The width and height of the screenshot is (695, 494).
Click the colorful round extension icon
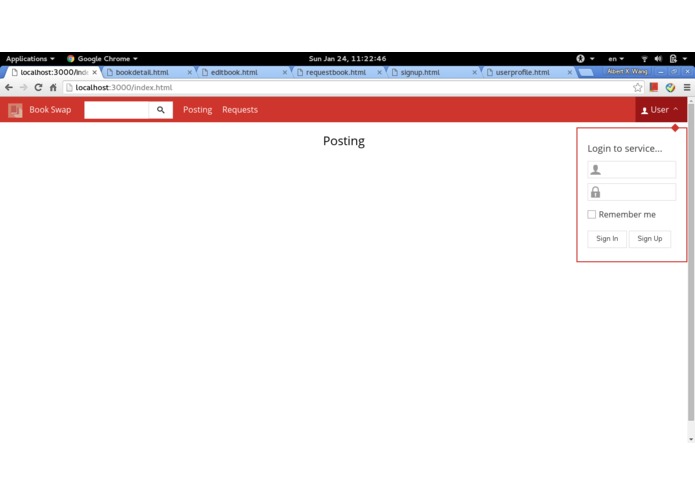670,87
